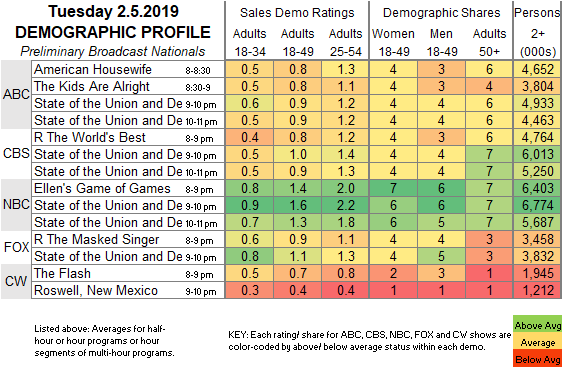Click R The Masked Singer row title
The height and width of the screenshot is (367, 562).
click(96, 239)
